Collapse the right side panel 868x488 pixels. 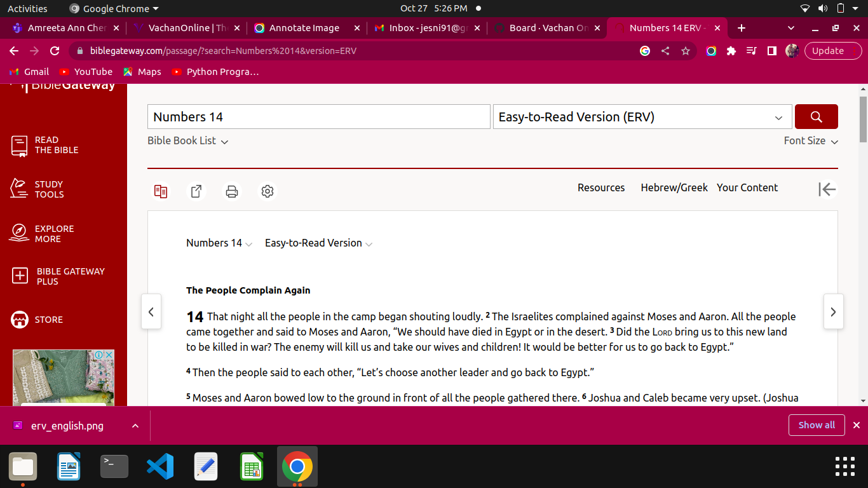coord(827,189)
